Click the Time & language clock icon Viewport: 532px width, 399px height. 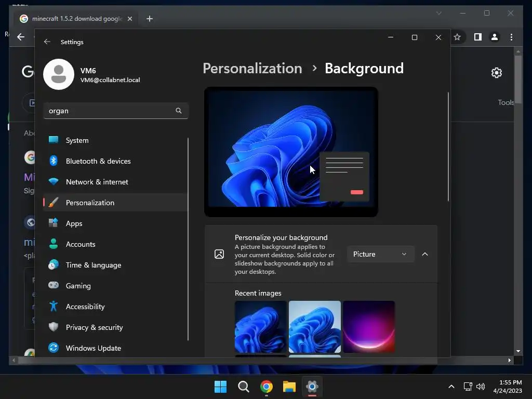point(54,264)
